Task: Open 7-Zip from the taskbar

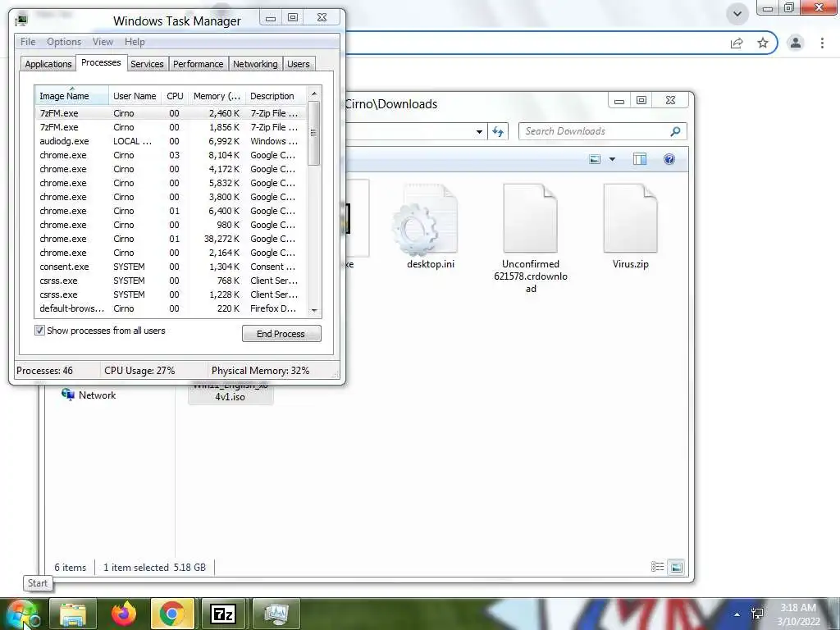Action: tap(223, 614)
